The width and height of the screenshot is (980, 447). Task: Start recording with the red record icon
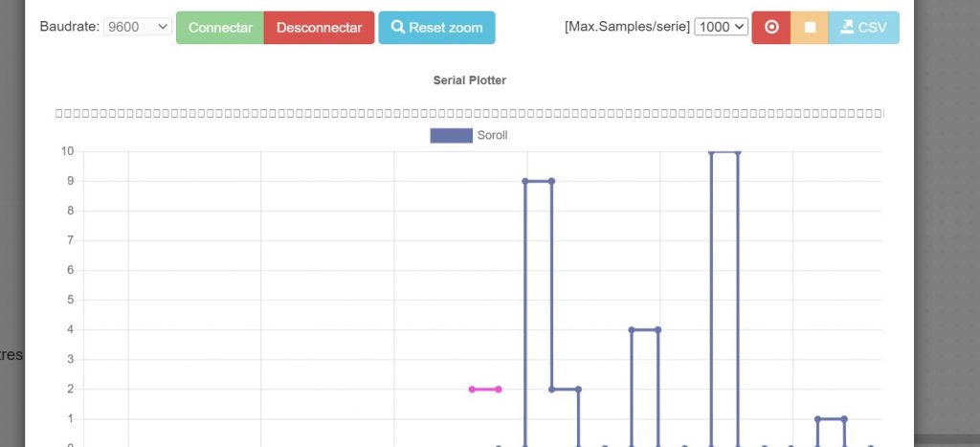[x=771, y=28]
